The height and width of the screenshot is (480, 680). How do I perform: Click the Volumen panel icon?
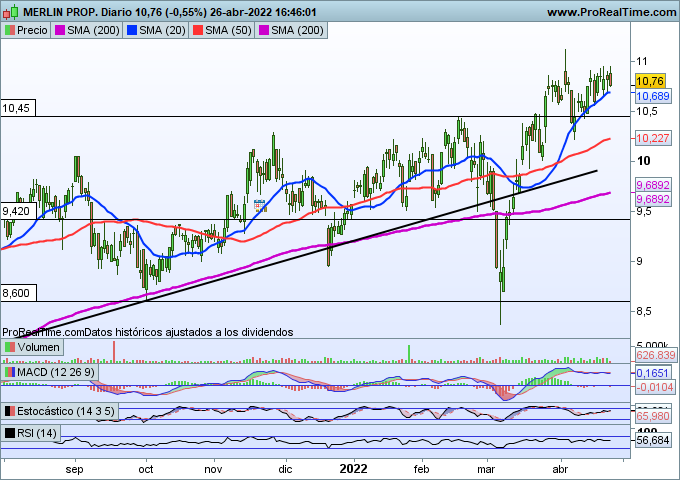click(x=10, y=347)
